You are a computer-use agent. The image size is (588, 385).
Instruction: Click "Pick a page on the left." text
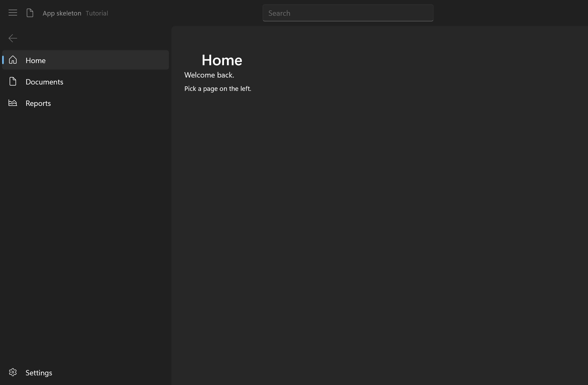click(218, 88)
